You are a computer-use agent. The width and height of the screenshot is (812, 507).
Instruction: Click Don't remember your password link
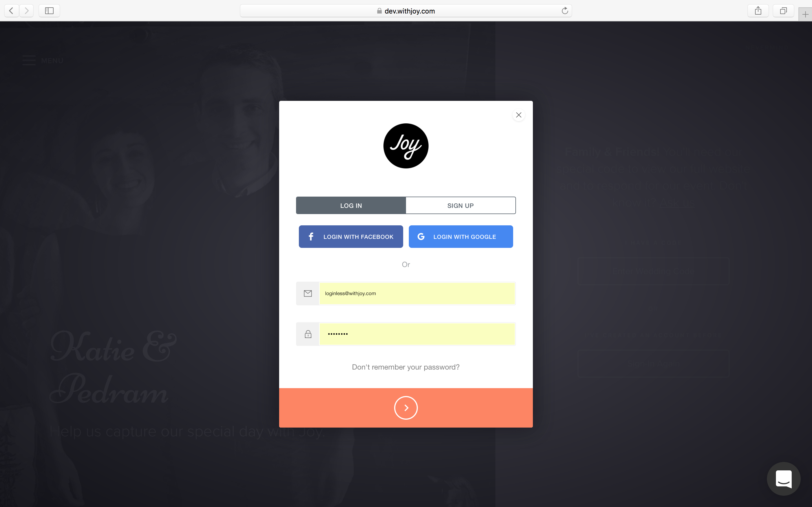[406, 366]
